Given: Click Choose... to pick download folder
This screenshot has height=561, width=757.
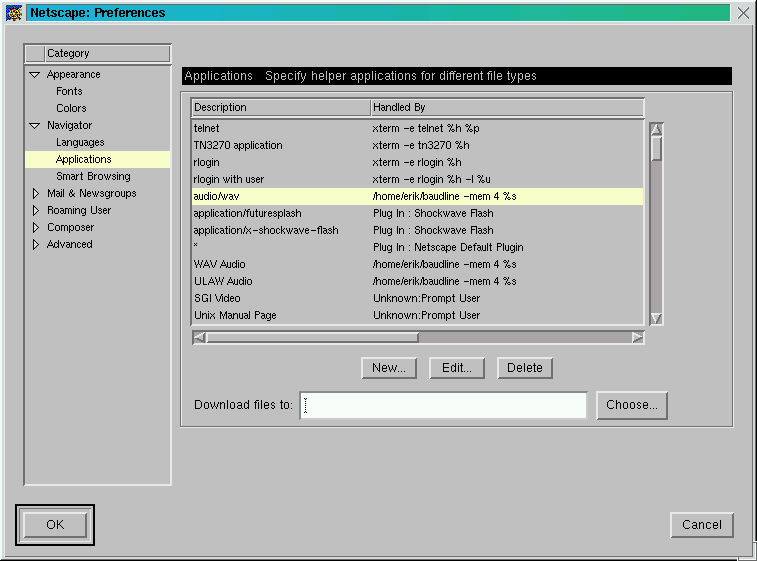Looking at the screenshot, I should pyautogui.click(x=632, y=405).
